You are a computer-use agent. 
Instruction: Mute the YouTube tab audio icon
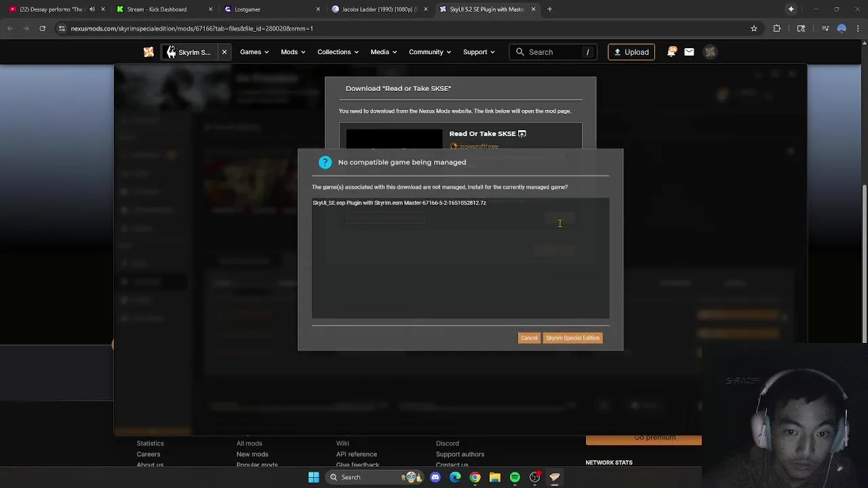(92, 9)
